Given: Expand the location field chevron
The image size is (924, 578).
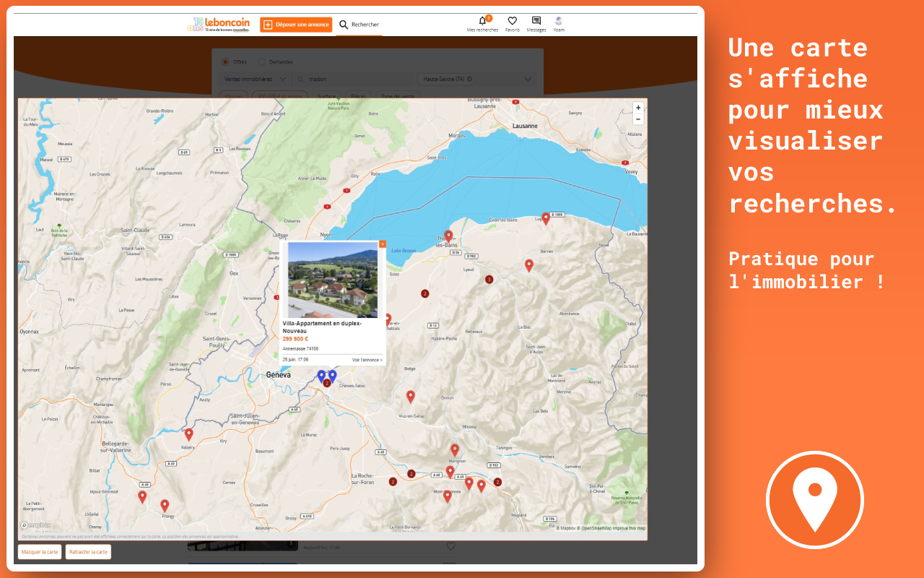Looking at the screenshot, I should click(x=528, y=79).
